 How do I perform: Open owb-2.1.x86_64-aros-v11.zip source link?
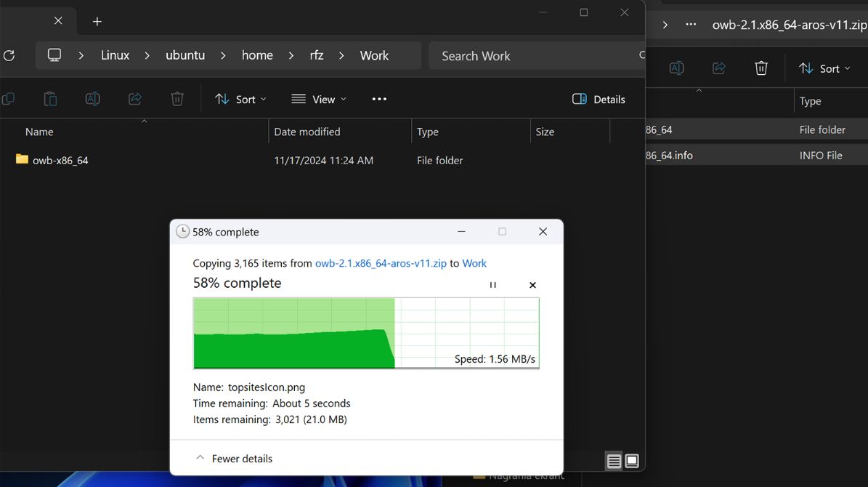(x=381, y=263)
